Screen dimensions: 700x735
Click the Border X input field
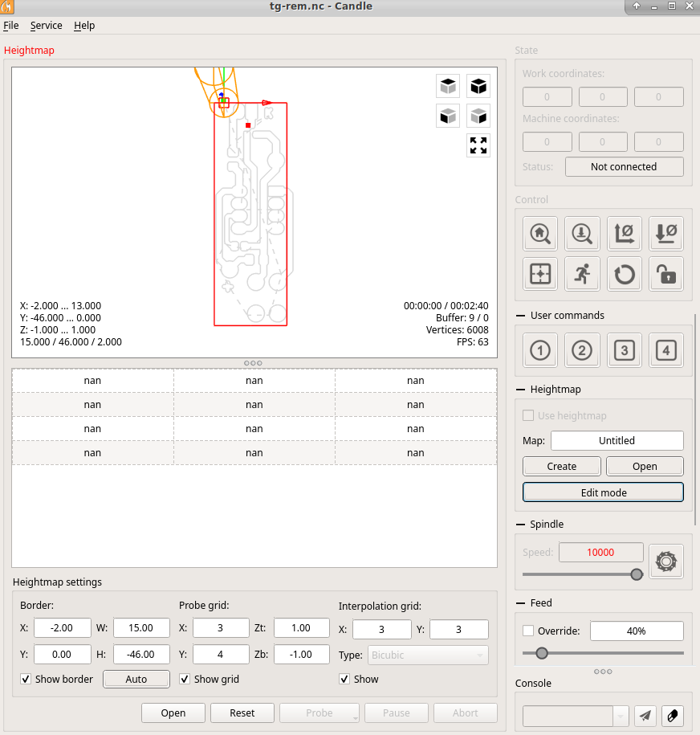click(x=63, y=627)
